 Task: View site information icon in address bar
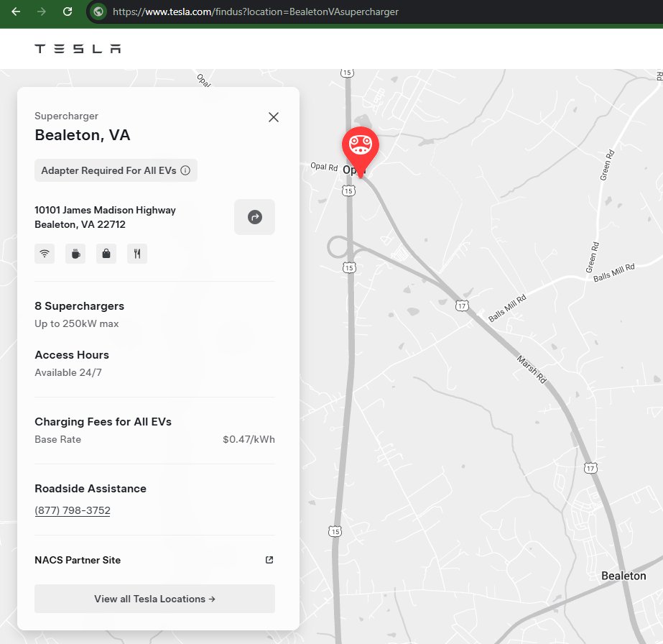[x=98, y=11]
